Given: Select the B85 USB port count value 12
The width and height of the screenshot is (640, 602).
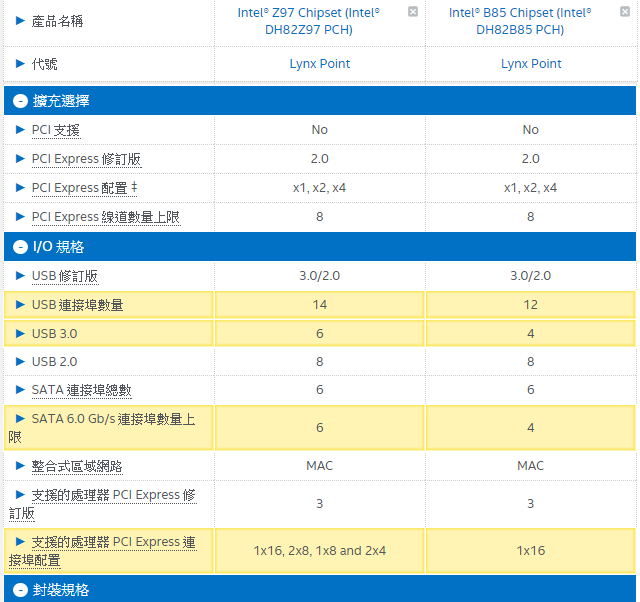Looking at the screenshot, I should (531, 304).
